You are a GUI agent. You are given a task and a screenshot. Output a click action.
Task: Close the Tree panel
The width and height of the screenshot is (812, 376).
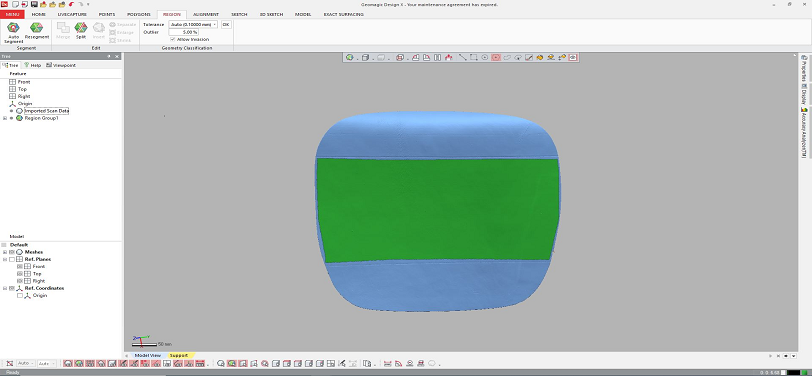(117, 56)
